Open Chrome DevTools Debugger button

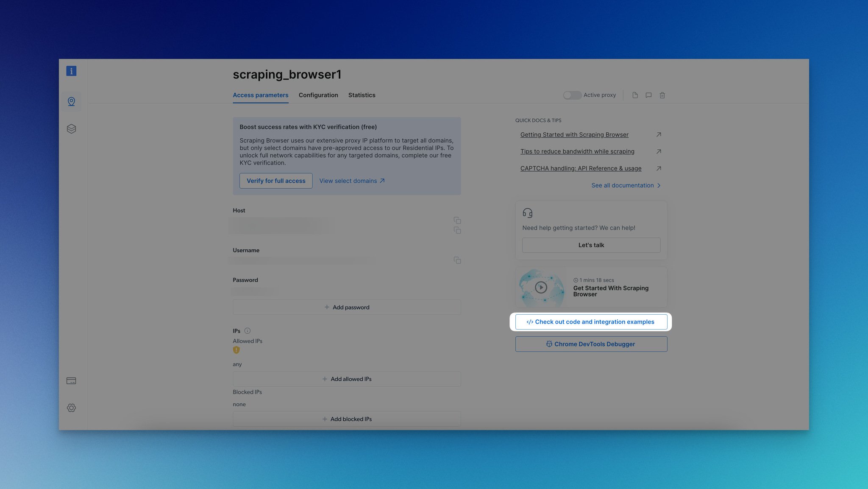coord(591,344)
